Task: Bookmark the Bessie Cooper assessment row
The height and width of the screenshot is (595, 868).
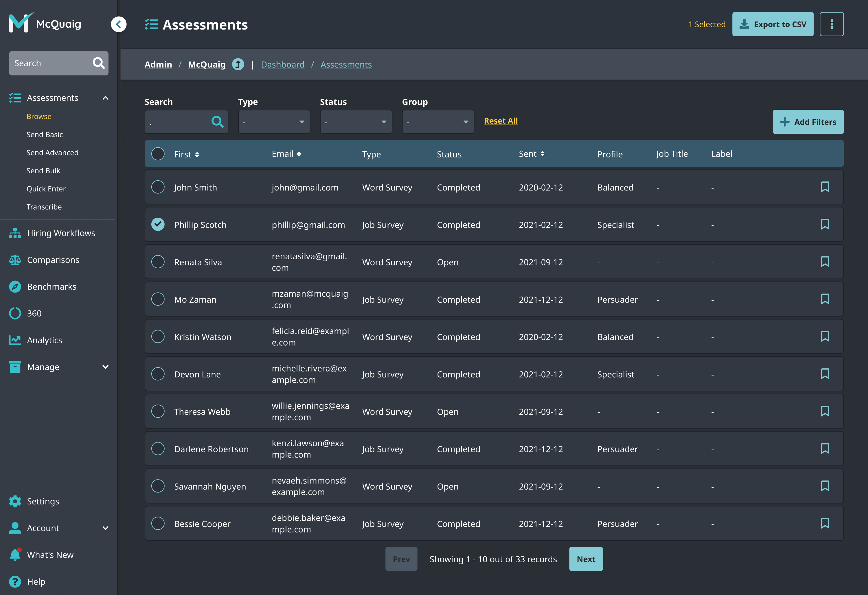Action: [825, 523]
